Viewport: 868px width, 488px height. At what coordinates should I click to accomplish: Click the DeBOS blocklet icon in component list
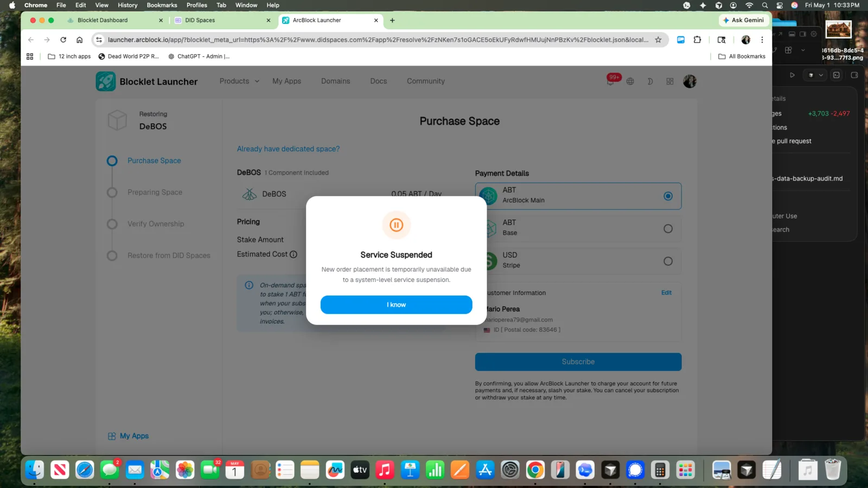tap(250, 194)
